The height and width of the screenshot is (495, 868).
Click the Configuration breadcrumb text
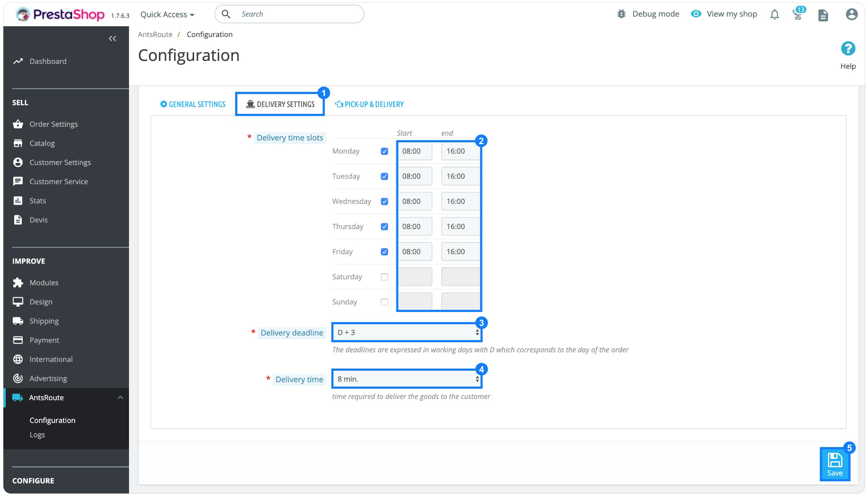210,35
